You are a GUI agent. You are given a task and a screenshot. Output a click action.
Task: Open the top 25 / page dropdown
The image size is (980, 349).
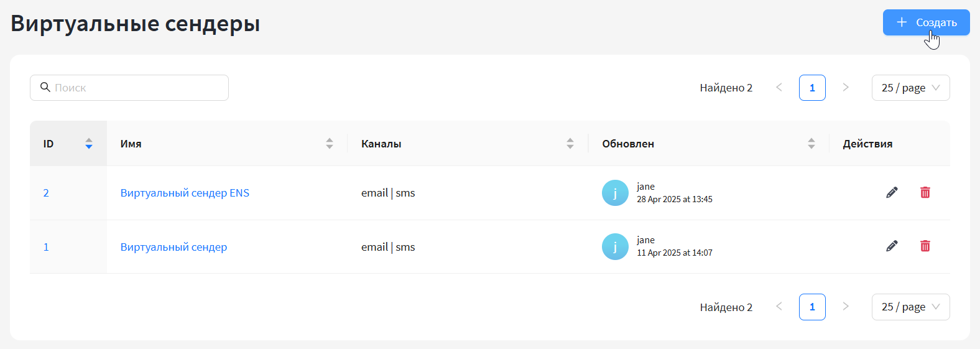910,88
